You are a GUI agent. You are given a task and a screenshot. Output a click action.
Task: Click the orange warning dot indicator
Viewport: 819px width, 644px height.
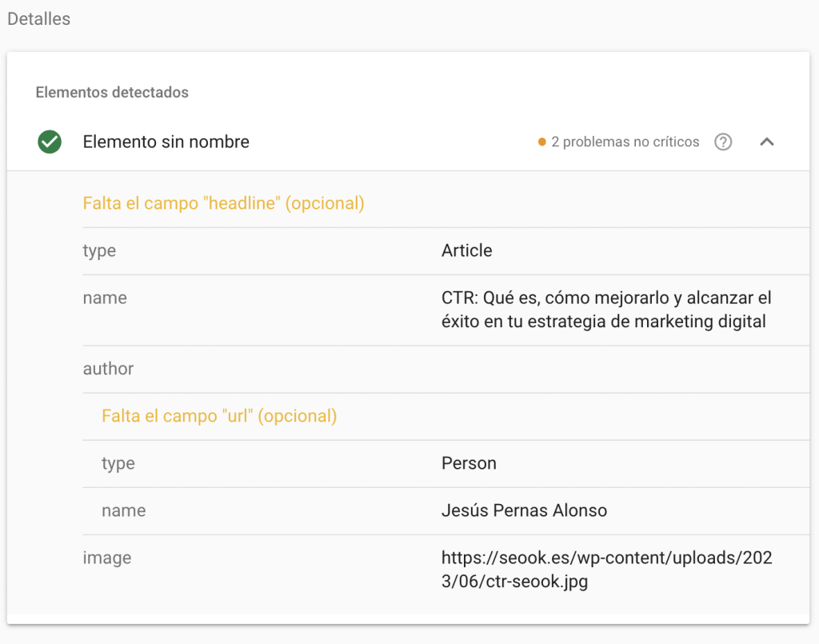click(x=542, y=142)
